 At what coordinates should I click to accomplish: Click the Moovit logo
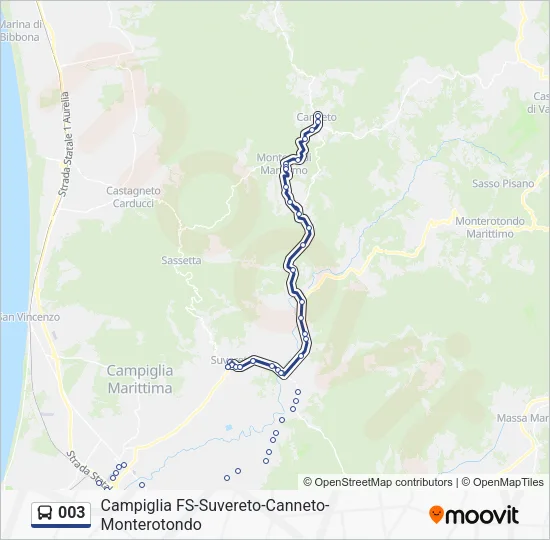tap(474, 515)
